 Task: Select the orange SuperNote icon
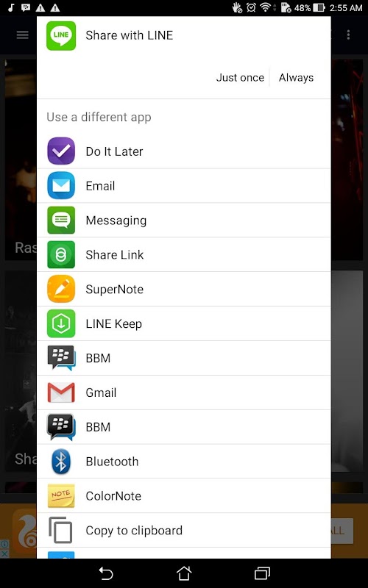click(61, 289)
